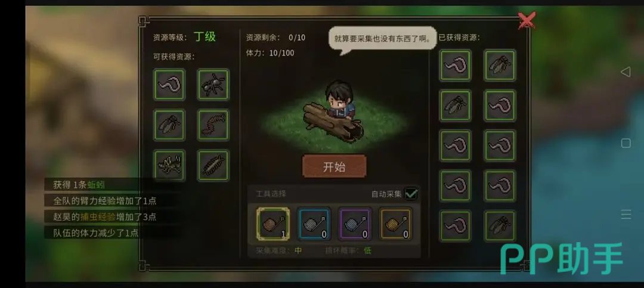This screenshot has width=644, height=288.
Task: Click the character sitting on the log
Action: (x=339, y=101)
